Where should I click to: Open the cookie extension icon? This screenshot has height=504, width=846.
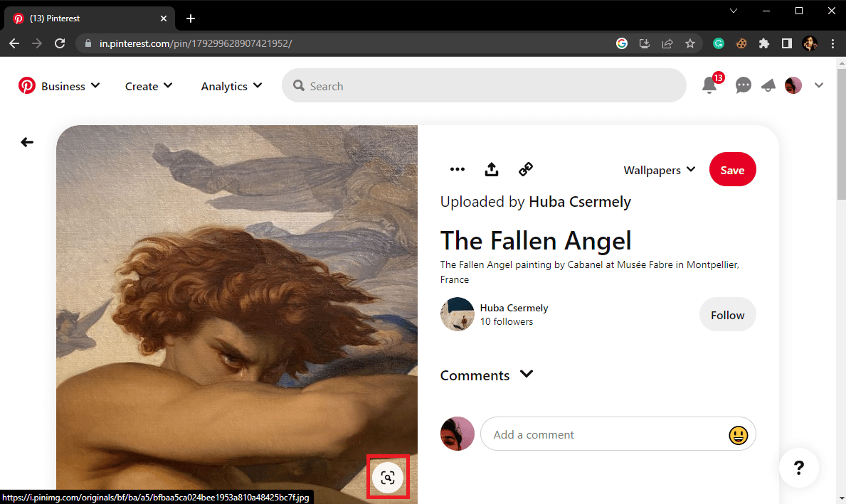pyautogui.click(x=741, y=43)
